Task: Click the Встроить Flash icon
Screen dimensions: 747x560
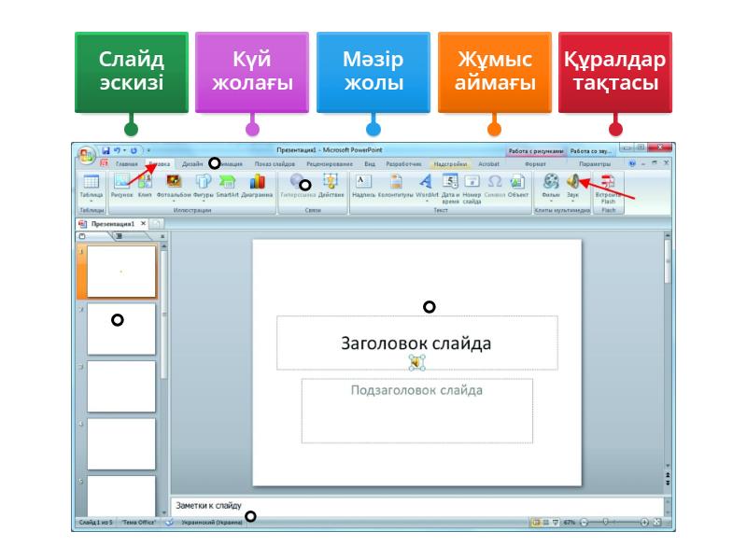Action: [608, 189]
